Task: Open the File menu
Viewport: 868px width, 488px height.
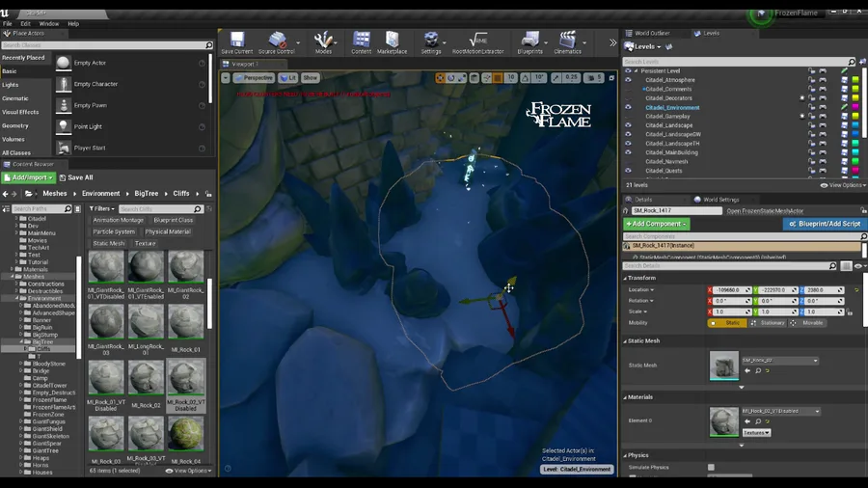Action: [x=7, y=24]
